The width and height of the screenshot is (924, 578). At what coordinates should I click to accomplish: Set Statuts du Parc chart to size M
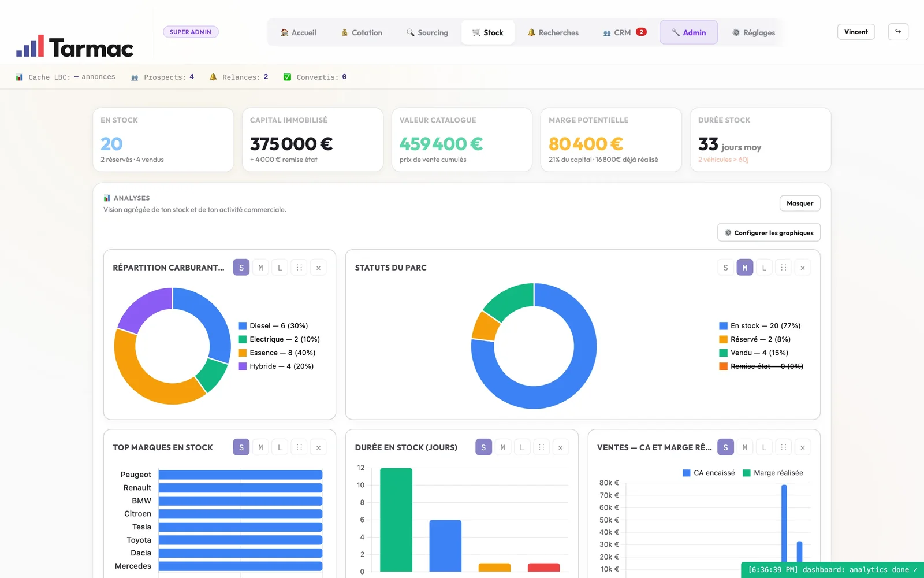(745, 268)
